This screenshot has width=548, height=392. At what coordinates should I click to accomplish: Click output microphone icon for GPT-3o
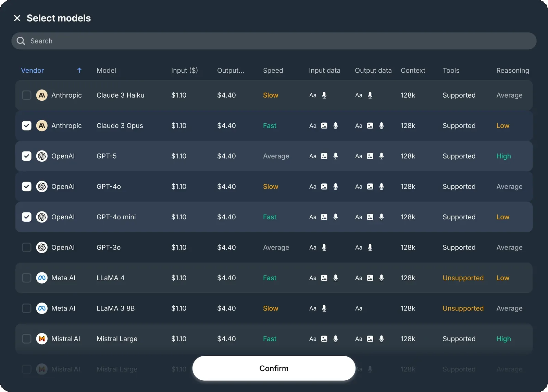tap(370, 247)
